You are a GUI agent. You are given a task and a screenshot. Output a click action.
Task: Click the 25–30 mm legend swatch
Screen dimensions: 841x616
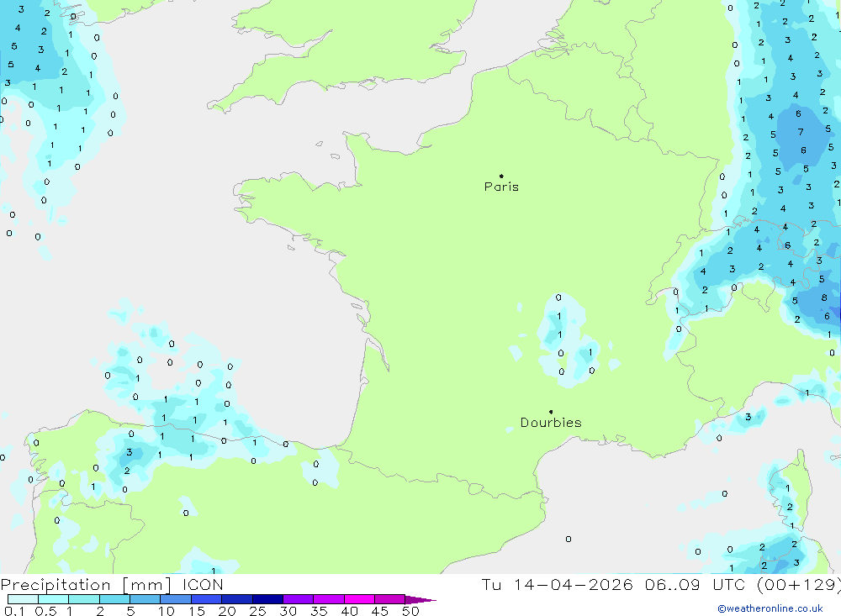(267, 599)
